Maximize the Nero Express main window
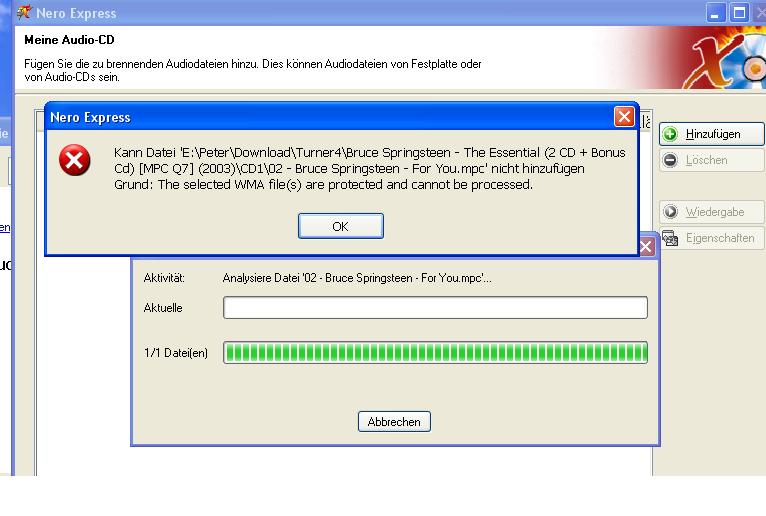The height and width of the screenshot is (516, 766). click(x=739, y=13)
